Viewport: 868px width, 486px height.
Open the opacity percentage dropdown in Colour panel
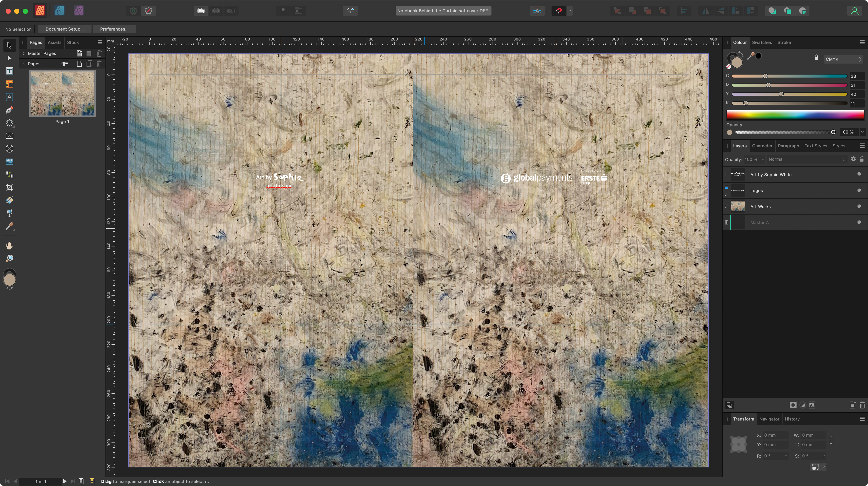pos(862,132)
